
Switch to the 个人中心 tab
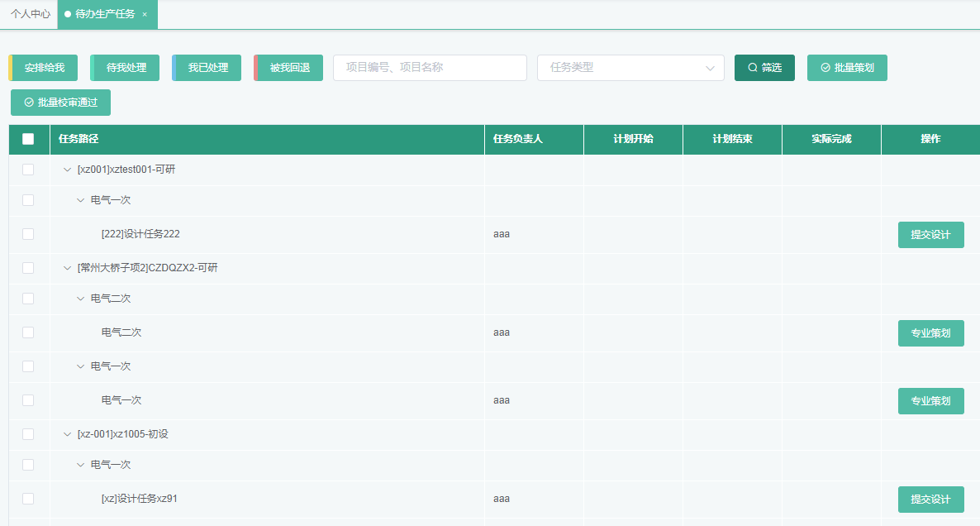(30, 14)
